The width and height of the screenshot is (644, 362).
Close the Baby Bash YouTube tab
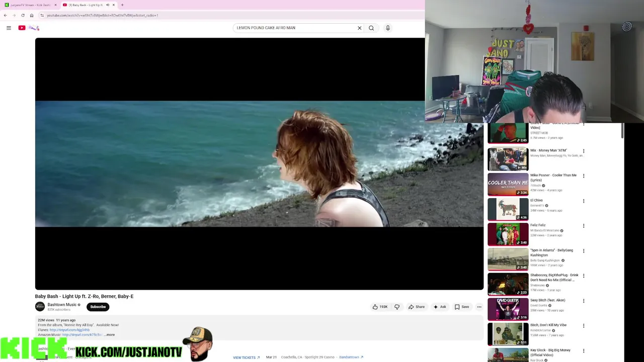point(114,5)
